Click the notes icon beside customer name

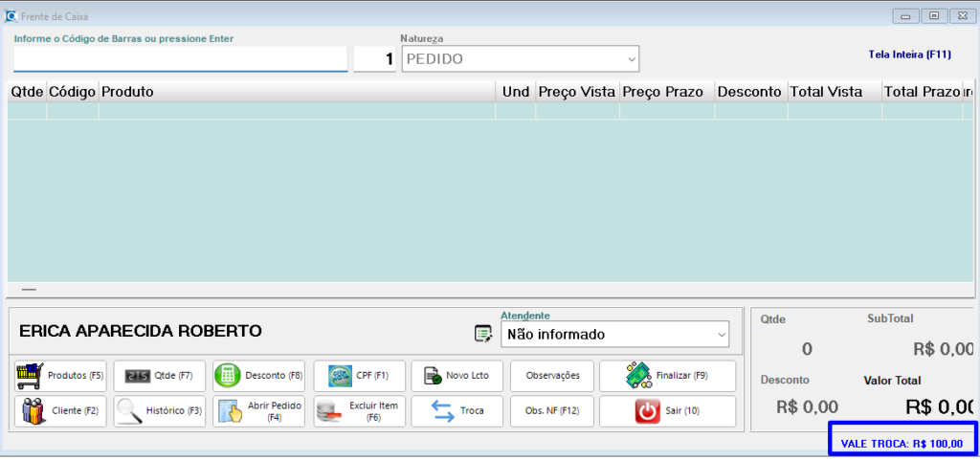(x=483, y=334)
